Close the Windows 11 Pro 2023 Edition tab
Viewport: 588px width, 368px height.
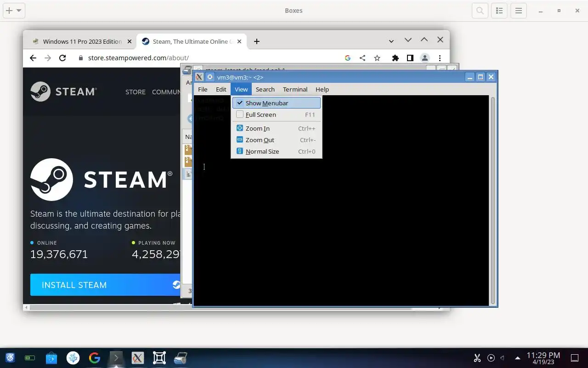129,41
